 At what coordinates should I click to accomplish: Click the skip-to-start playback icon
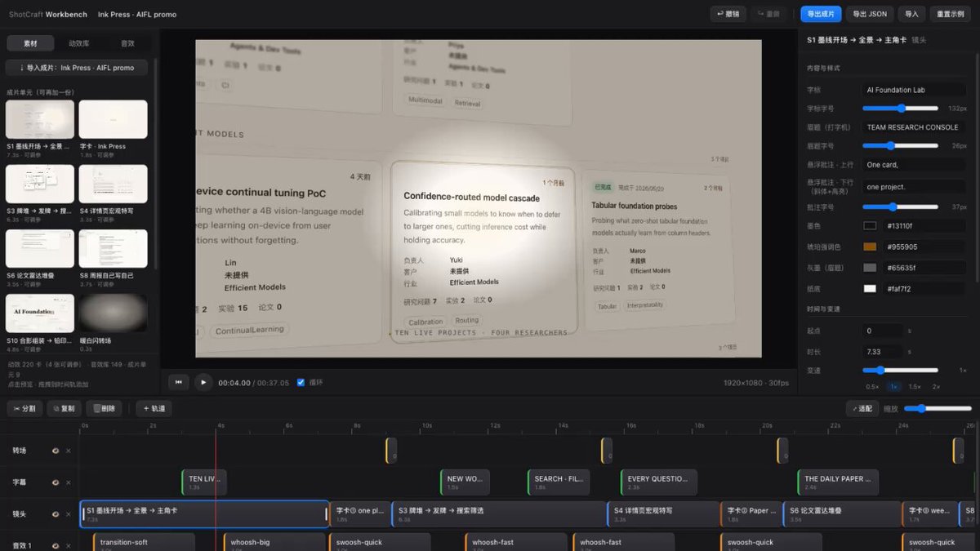pos(178,382)
